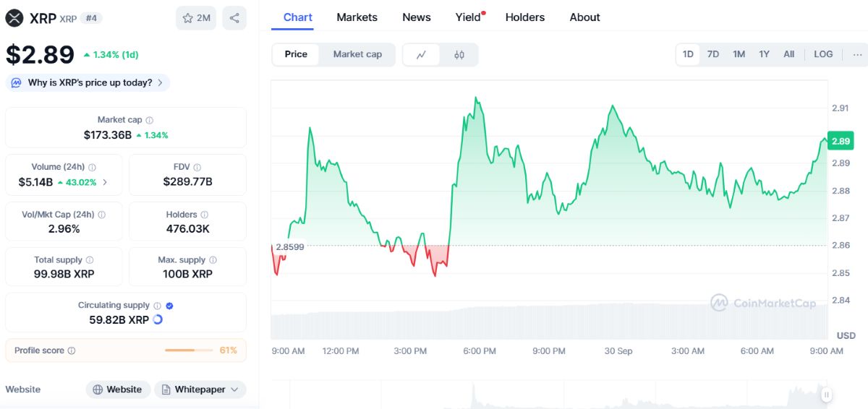This screenshot has height=409, width=868.
Task: Click the $289.77B FDV value
Action: 188,181
